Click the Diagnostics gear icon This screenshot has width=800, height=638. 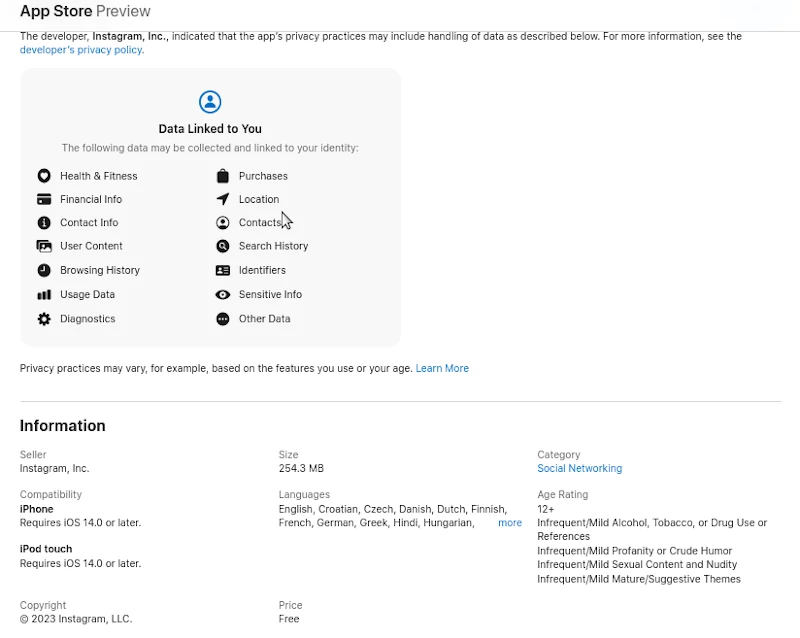click(x=44, y=319)
